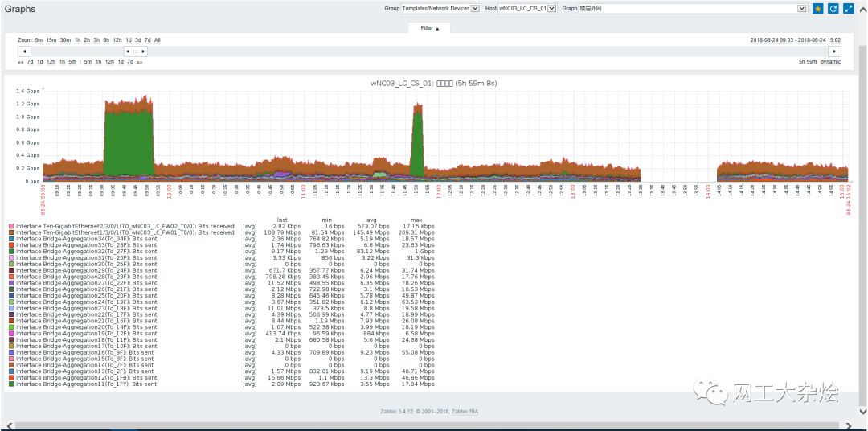Click the 1 Gbps max value
868x431 pixels.
[x=423, y=252]
